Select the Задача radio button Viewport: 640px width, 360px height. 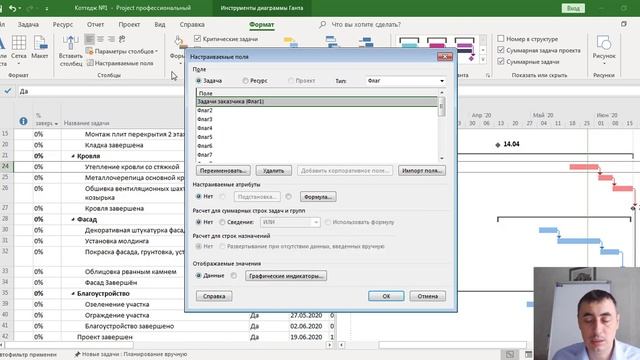(x=199, y=81)
